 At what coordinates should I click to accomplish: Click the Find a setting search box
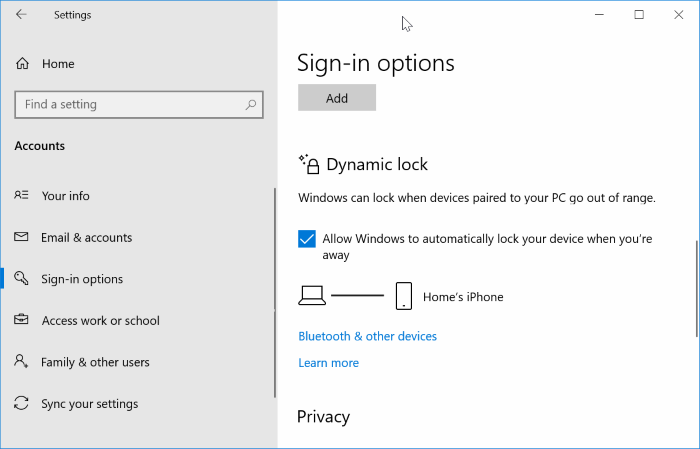130,104
